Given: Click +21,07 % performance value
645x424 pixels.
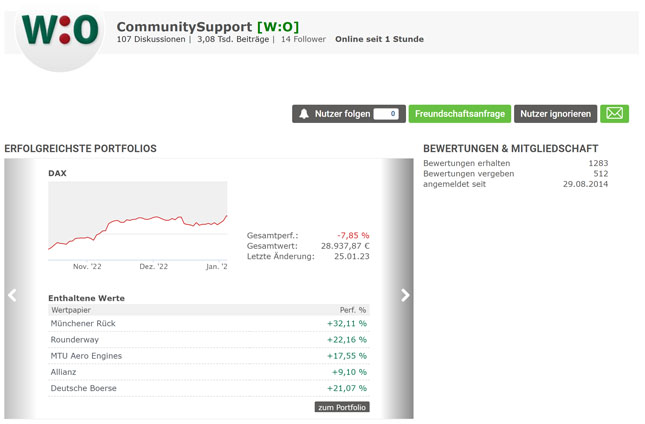Looking at the screenshot, I should coord(347,388).
